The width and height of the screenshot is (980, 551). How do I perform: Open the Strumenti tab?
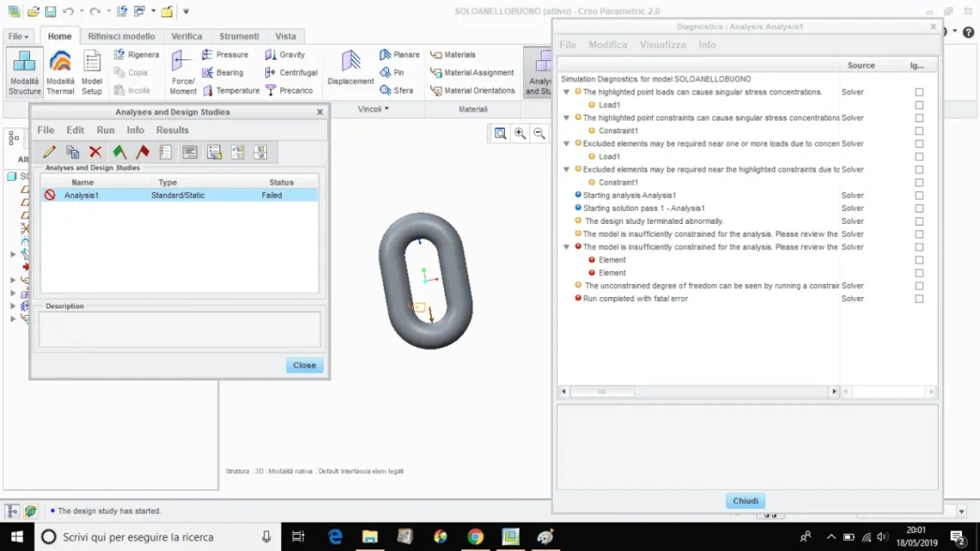pyautogui.click(x=238, y=36)
